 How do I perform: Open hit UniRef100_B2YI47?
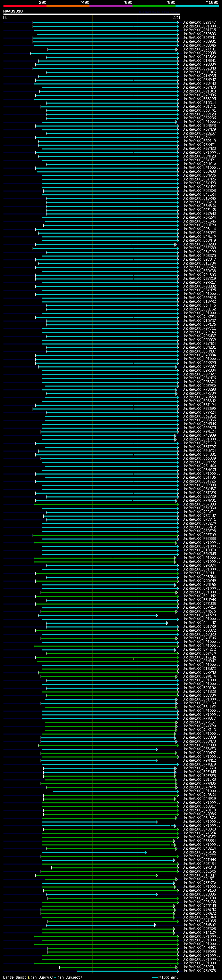coord(199,23)
